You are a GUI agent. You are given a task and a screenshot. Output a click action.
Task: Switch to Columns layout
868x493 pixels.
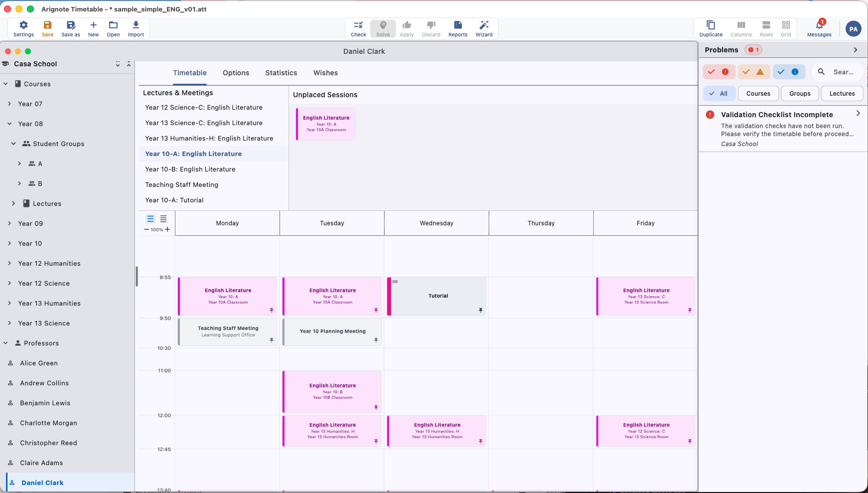(741, 28)
